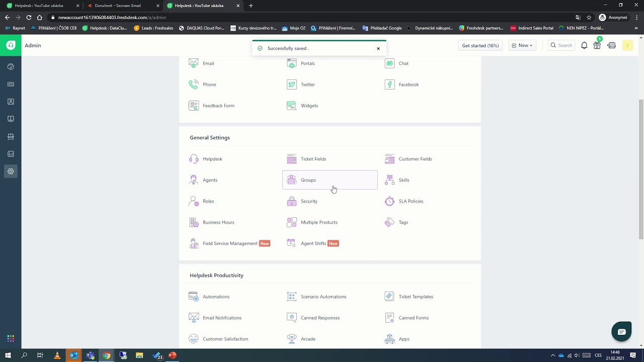Open Canned Forms
This screenshot has height=362, width=644.
tap(407, 318)
